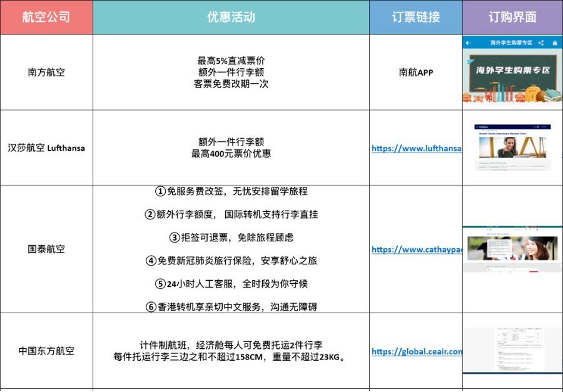Click the ④免费新冠肺炎旅行保险 line
563x392 pixels.
click(231, 261)
